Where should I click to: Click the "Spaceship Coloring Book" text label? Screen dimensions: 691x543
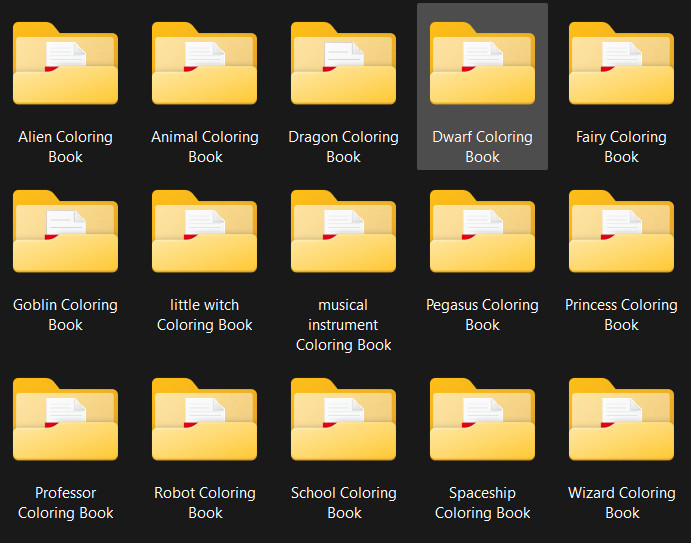483,502
